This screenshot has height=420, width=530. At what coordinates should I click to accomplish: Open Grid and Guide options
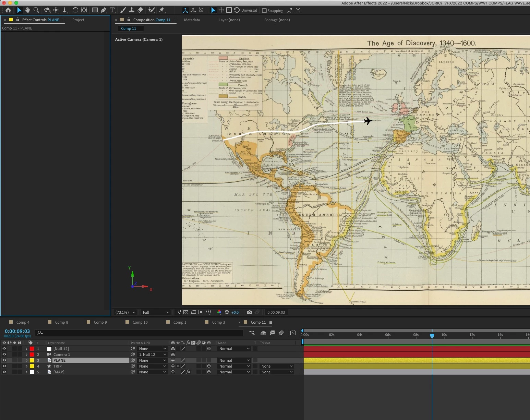(x=208, y=312)
